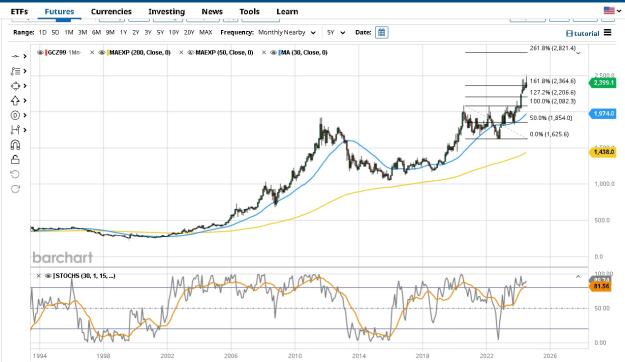
Task: Remove the MAEXP 200 indicator
Action: [x=92, y=52]
